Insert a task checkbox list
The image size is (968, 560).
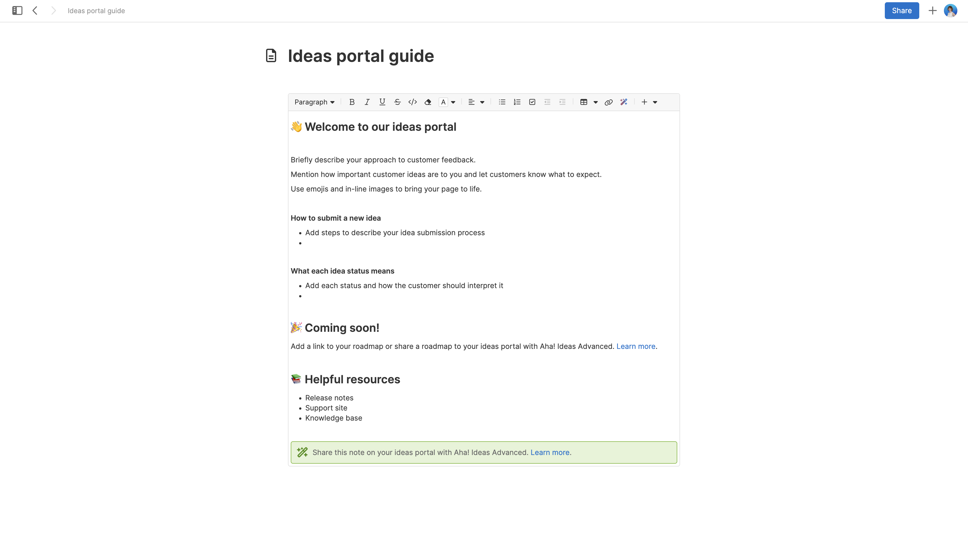(x=532, y=102)
